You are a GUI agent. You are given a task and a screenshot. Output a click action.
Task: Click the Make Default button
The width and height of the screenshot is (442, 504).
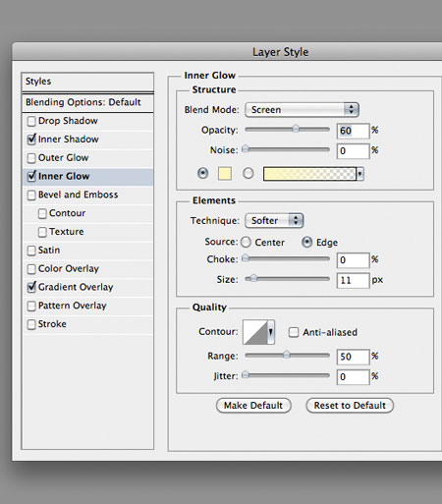click(x=253, y=406)
